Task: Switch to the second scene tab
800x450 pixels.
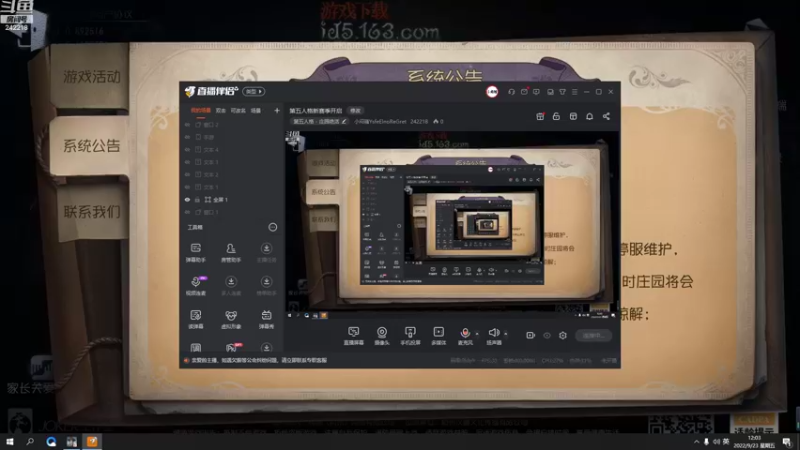Action: point(220,110)
